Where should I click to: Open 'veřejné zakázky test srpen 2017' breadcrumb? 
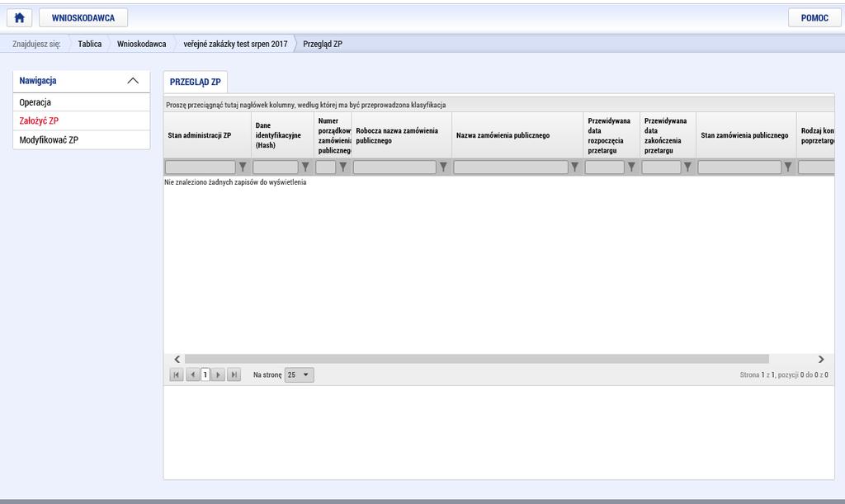click(x=235, y=45)
